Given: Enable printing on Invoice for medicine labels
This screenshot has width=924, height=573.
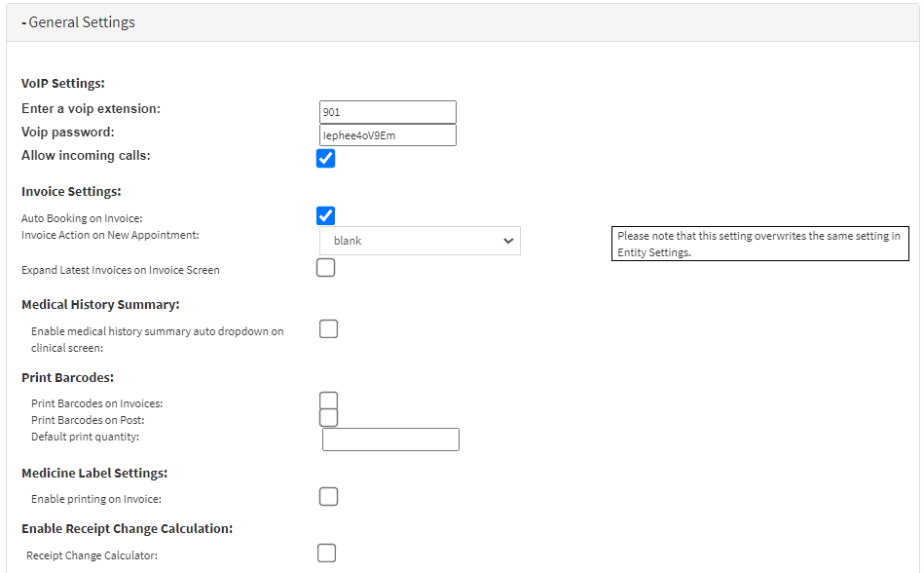Looking at the screenshot, I should 329,497.
